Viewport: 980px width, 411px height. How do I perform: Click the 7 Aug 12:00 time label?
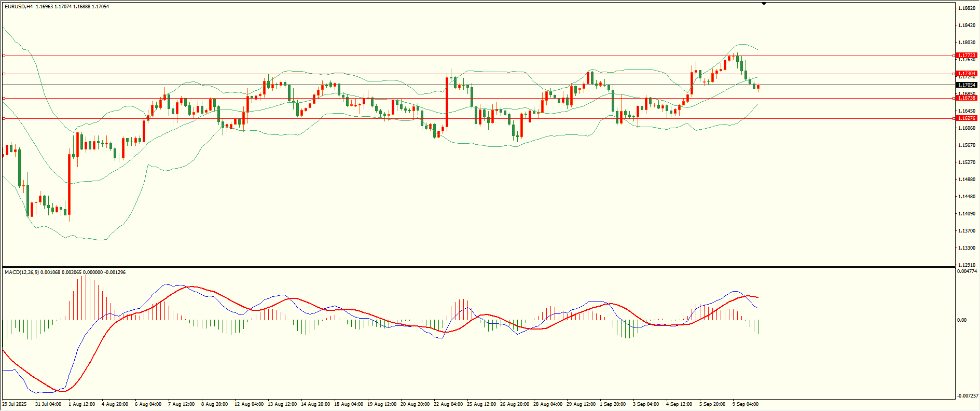pos(182,404)
